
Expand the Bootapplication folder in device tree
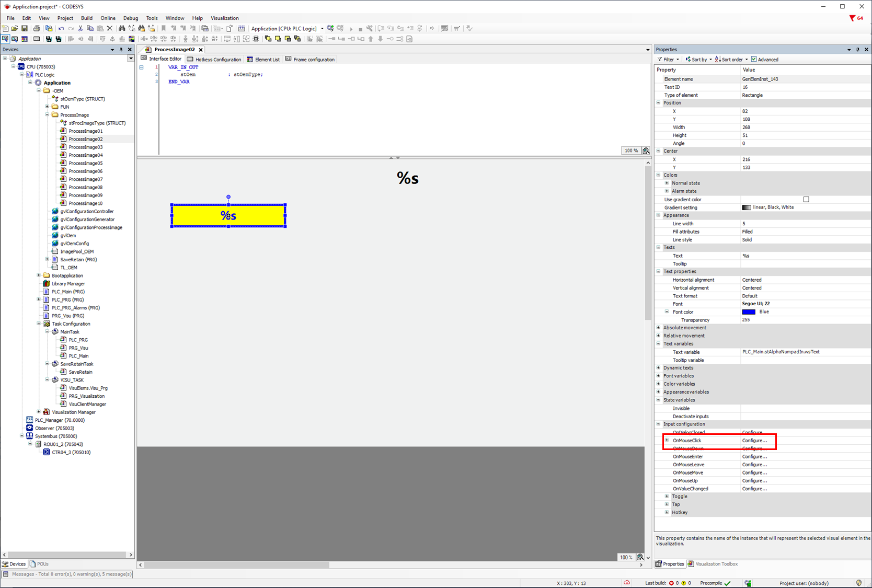click(39, 275)
